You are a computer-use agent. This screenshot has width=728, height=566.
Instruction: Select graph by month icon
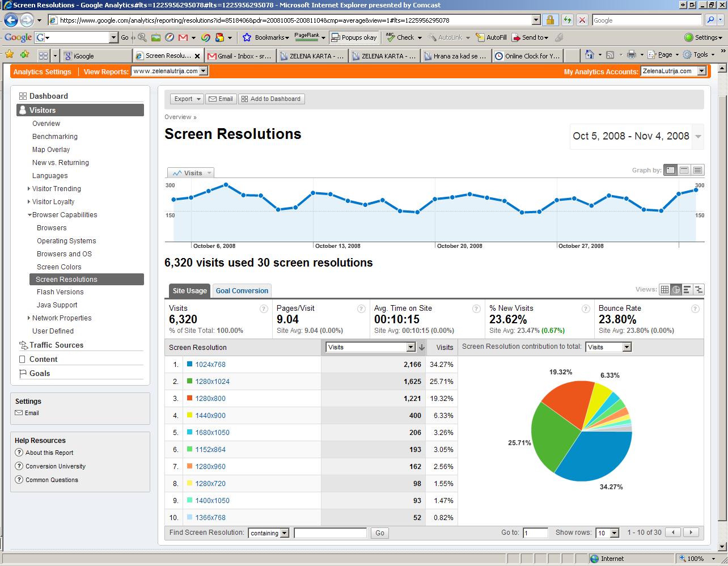click(x=697, y=170)
